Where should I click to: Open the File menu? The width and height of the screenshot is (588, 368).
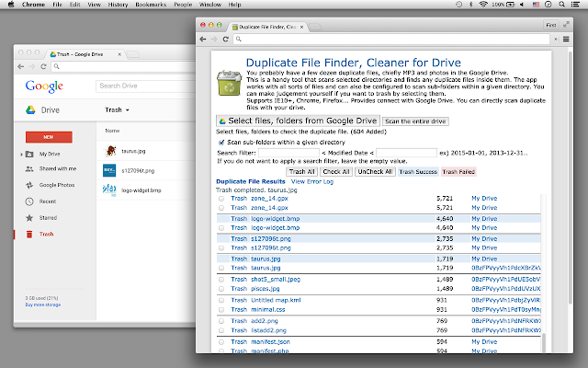tap(57, 5)
